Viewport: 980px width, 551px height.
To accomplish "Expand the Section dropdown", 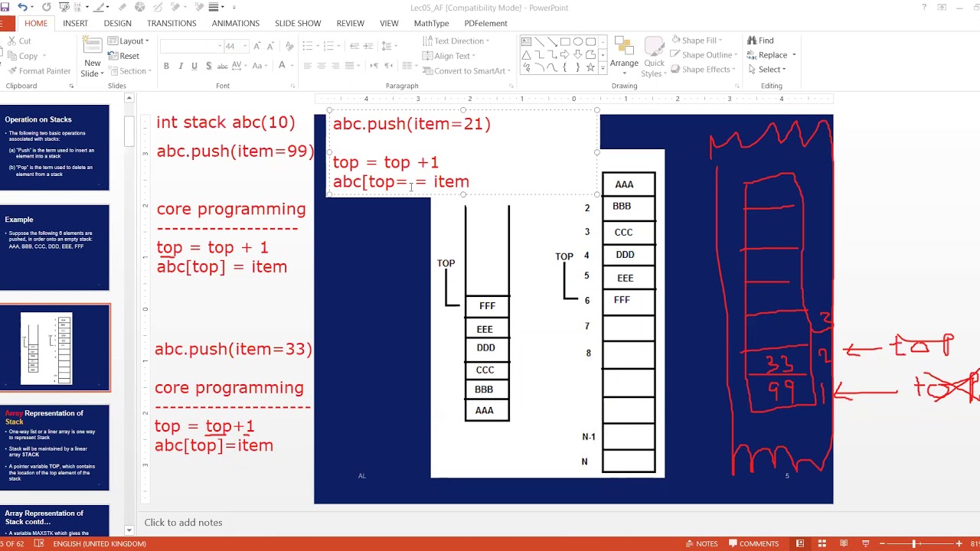I will (130, 70).
